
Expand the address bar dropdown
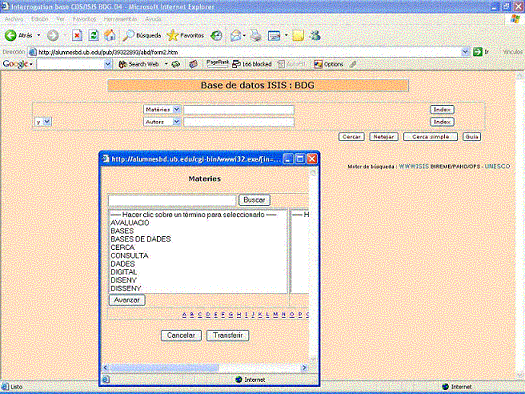point(465,52)
